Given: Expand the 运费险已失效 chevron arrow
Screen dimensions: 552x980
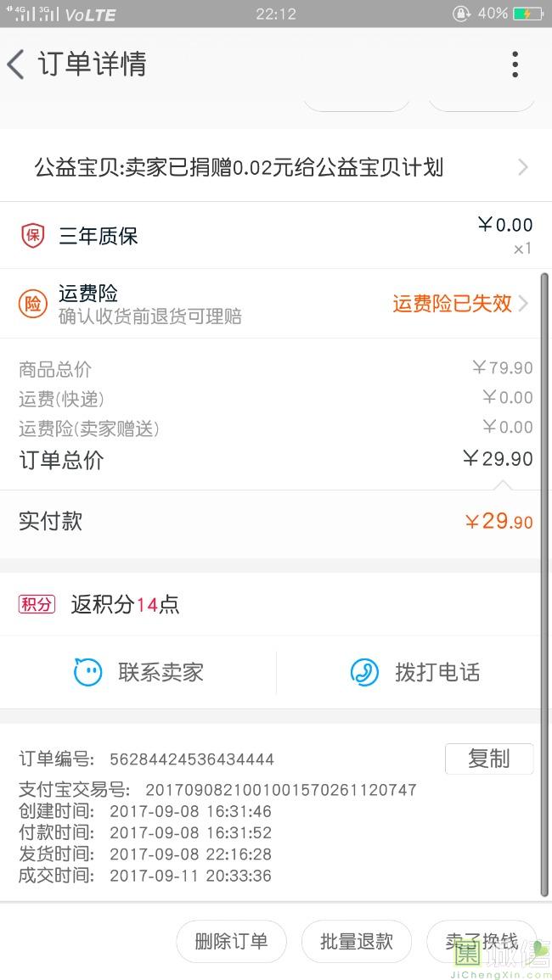Looking at the screenshot, I should (x=523, y=304).
